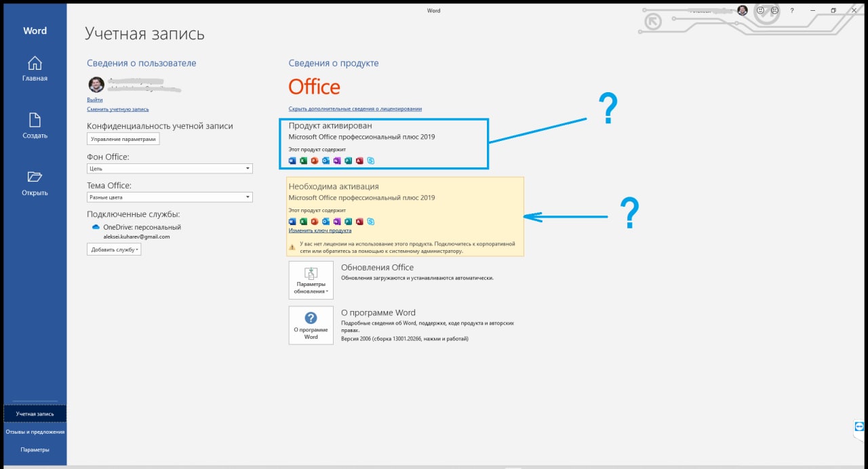Click the Сведения о продукте heading
The width and height of the screenshot is (868, 469).
334,63
